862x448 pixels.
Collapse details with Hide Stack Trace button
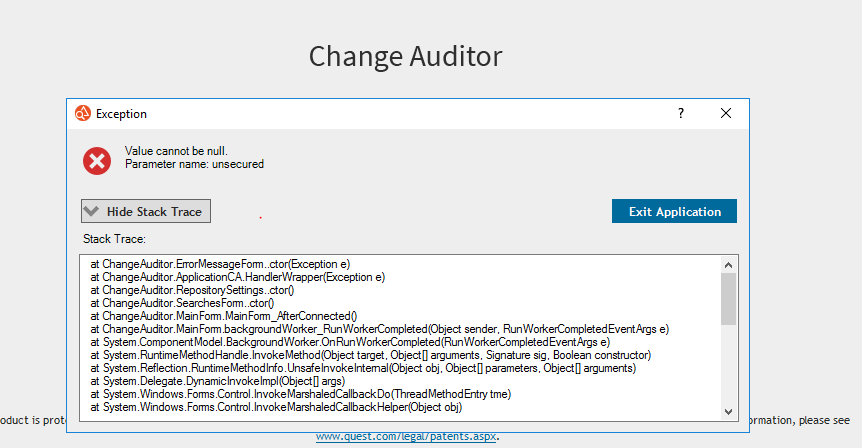coord(146,211)
